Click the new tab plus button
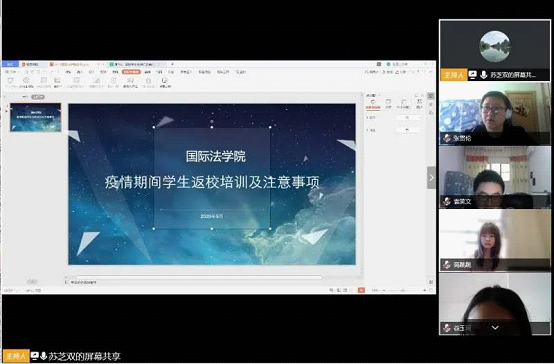Image resolution: width=554 pixels, height=364 pixels. pos(172,64)
